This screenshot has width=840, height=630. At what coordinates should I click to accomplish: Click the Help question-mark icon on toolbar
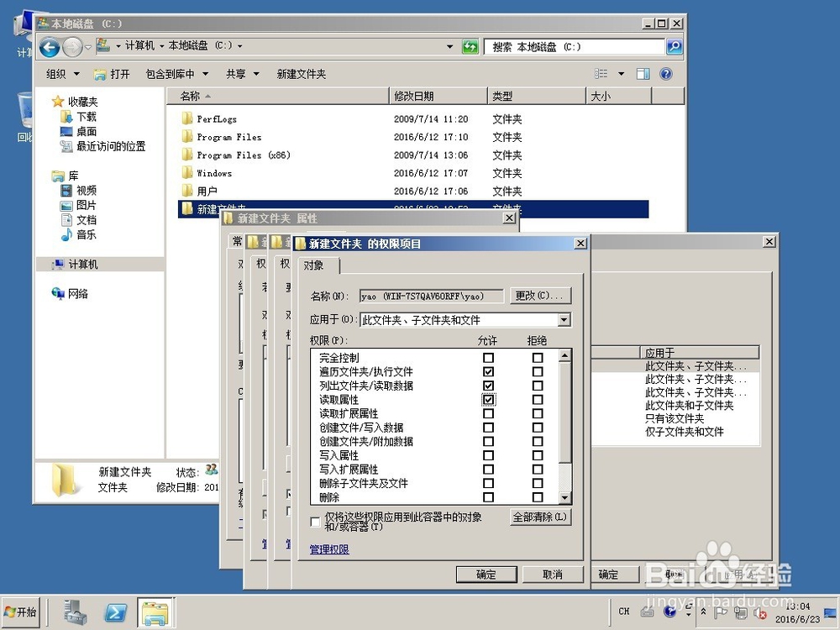tap(664, 74)
